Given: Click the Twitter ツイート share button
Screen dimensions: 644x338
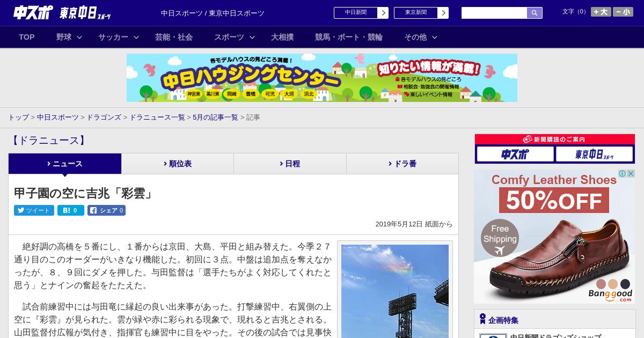Looking at the screenshot, I should 34,210.
